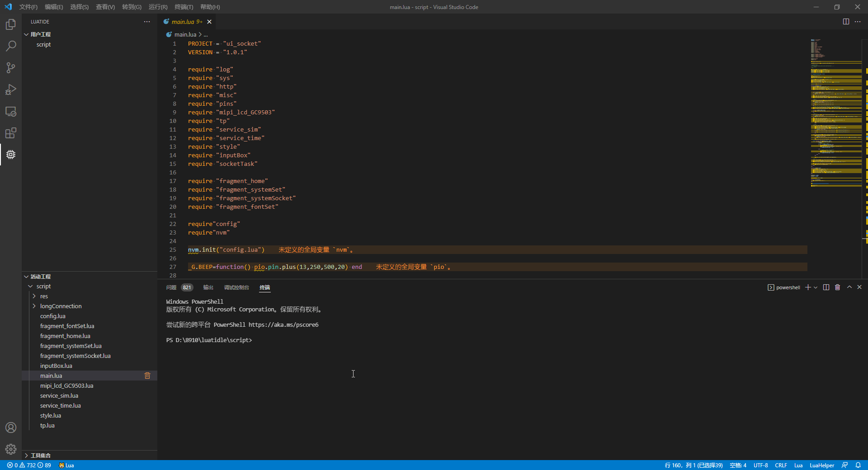Image resolution: width=868 pixels, height=470 pixels.
Task: Click main.lua in the breadcrumb
Action: [x=185, y=34]
